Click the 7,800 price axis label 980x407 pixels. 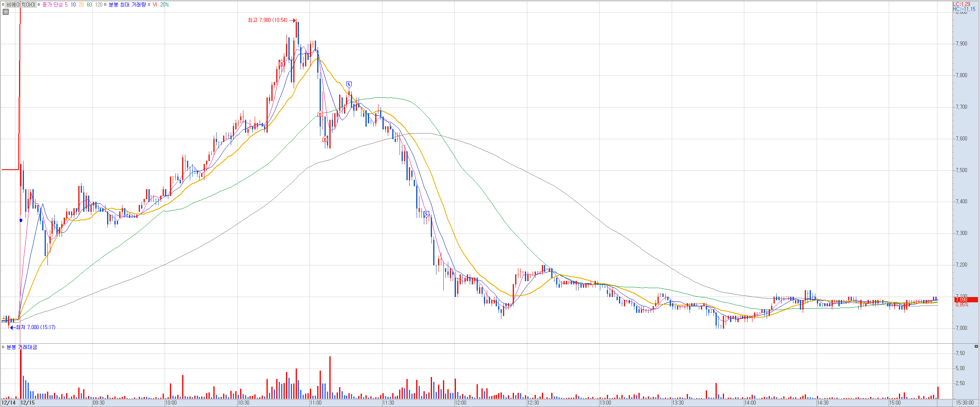point(961,75)
